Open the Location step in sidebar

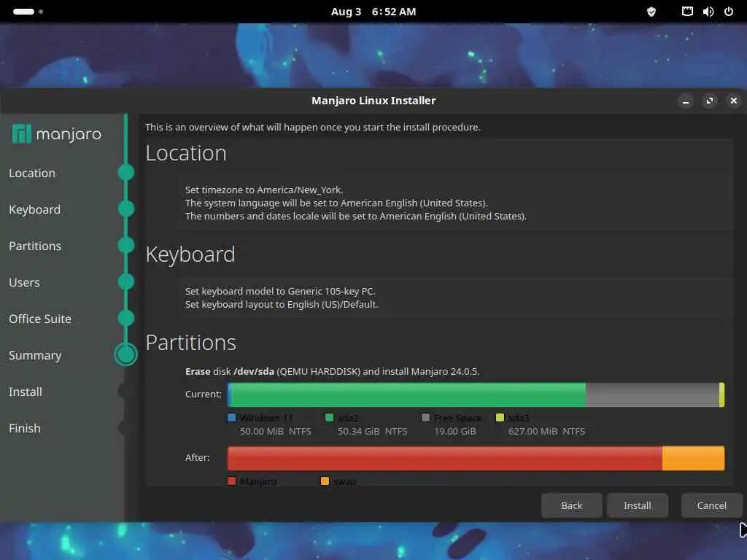coord(32,173)
